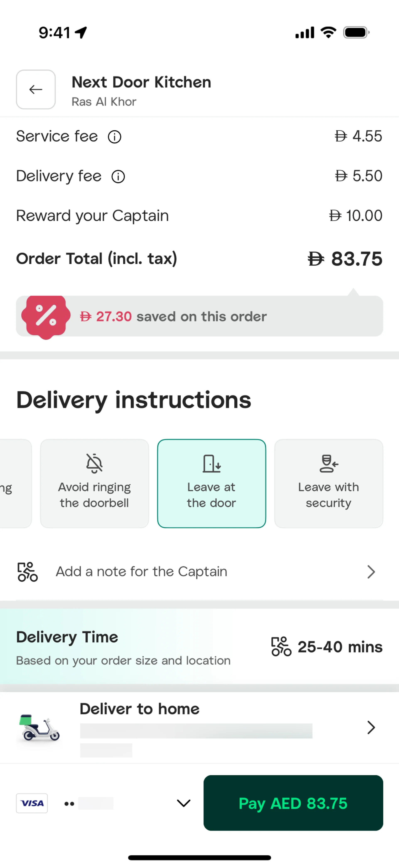Expand payment method dropdown chevron
Viewport: 399px width, 868px height.
click(183, 803)
